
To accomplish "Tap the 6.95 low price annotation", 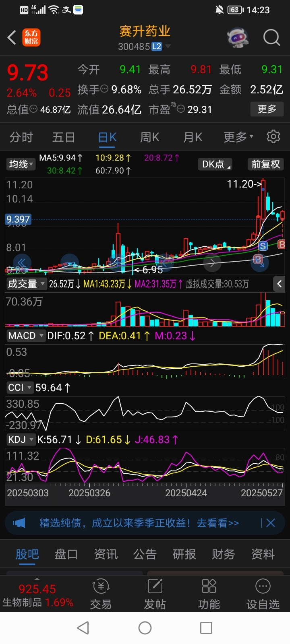I will (148, 270).
